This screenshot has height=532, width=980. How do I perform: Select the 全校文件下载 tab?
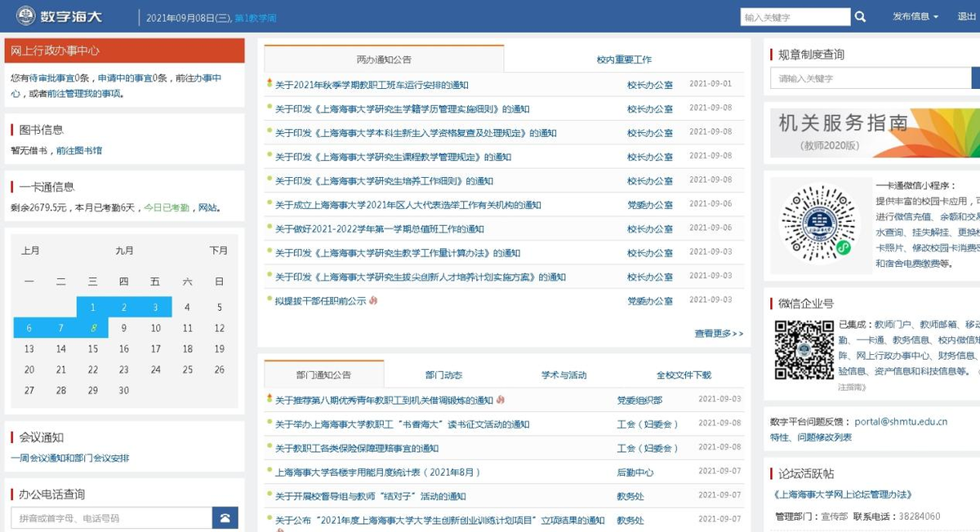684,375
